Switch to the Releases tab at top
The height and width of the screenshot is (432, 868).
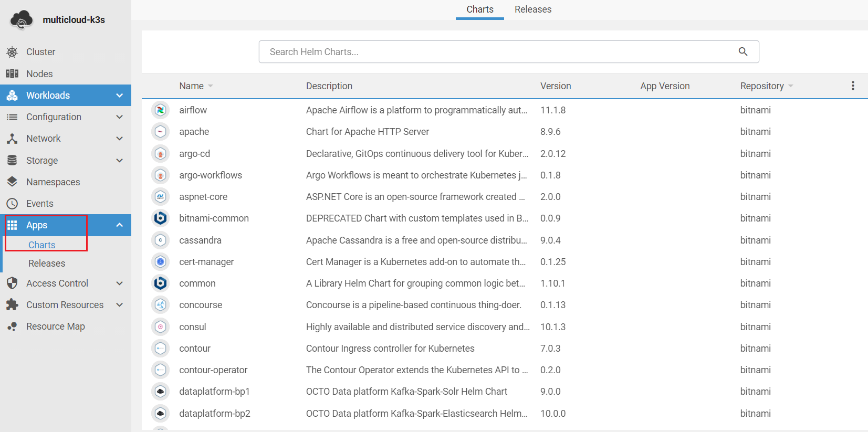pos(533,9)
